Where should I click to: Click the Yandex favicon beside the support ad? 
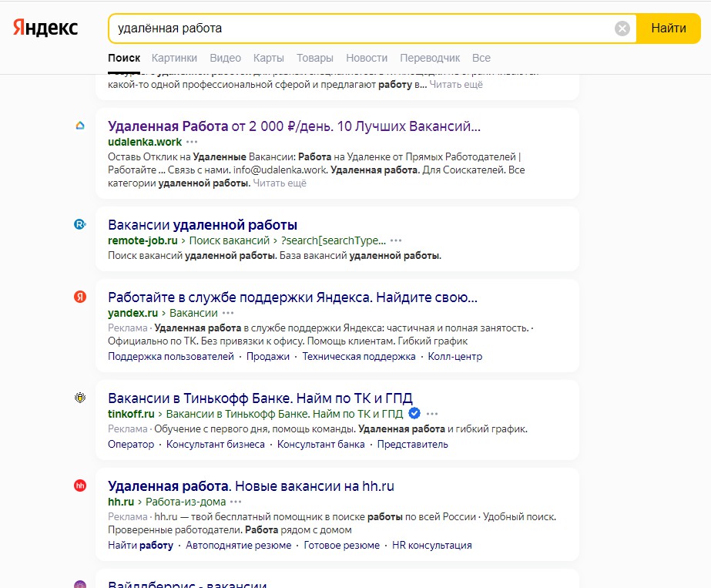click(80, 297)
